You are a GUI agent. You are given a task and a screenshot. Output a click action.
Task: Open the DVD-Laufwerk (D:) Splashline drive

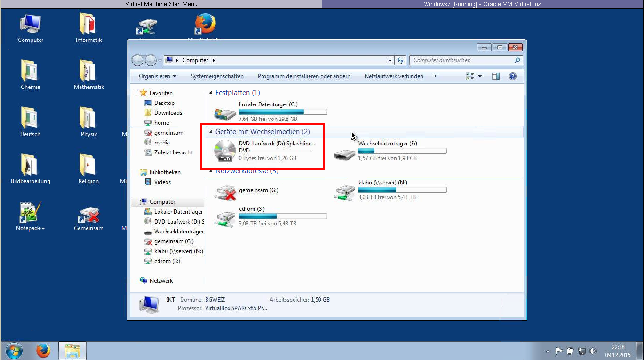tap(225, 151)
